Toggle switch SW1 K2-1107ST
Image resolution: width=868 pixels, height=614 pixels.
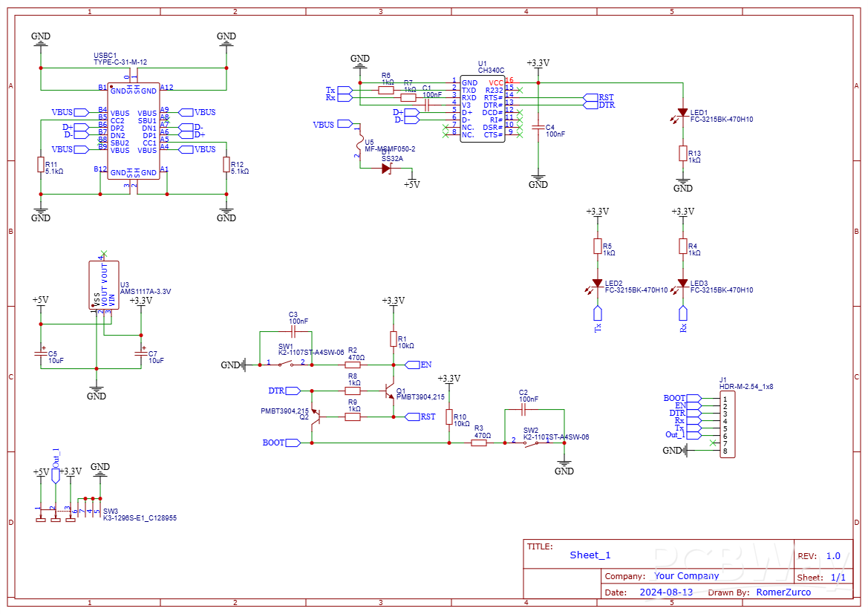284,364
